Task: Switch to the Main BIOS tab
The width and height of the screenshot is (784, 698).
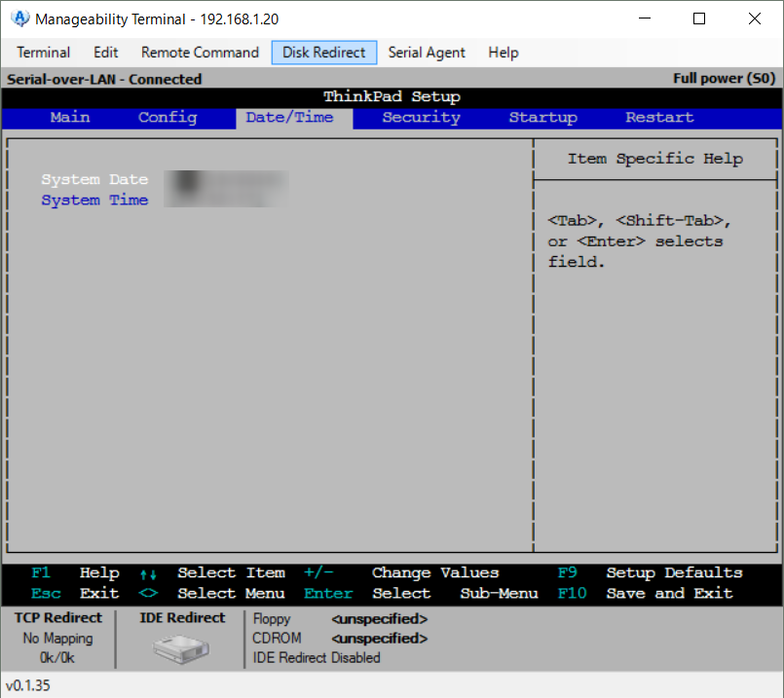Action: pos(70,118)
